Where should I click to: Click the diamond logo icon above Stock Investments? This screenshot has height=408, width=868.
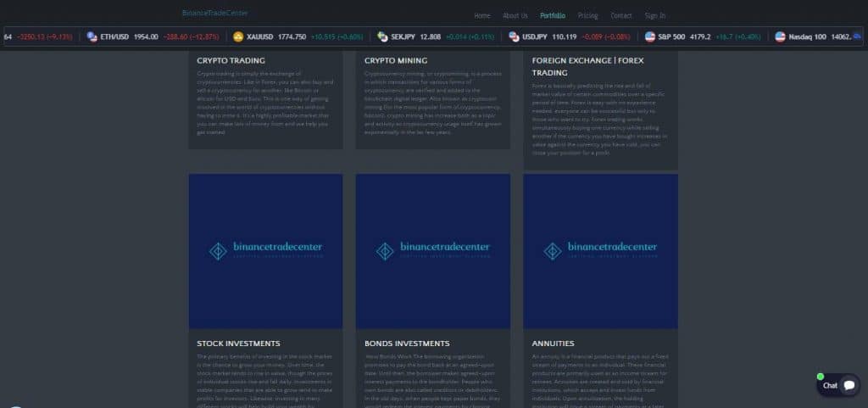[218, 251]
